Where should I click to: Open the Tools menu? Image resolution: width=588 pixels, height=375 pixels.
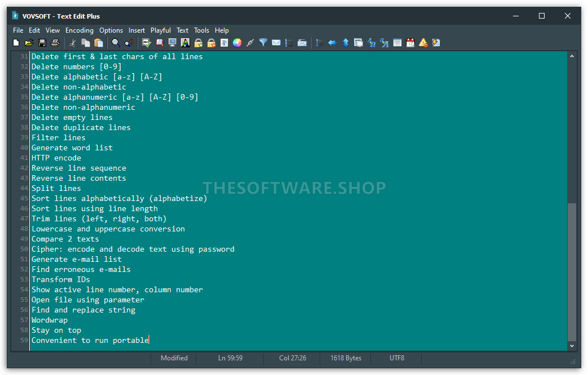click(201, 30)
